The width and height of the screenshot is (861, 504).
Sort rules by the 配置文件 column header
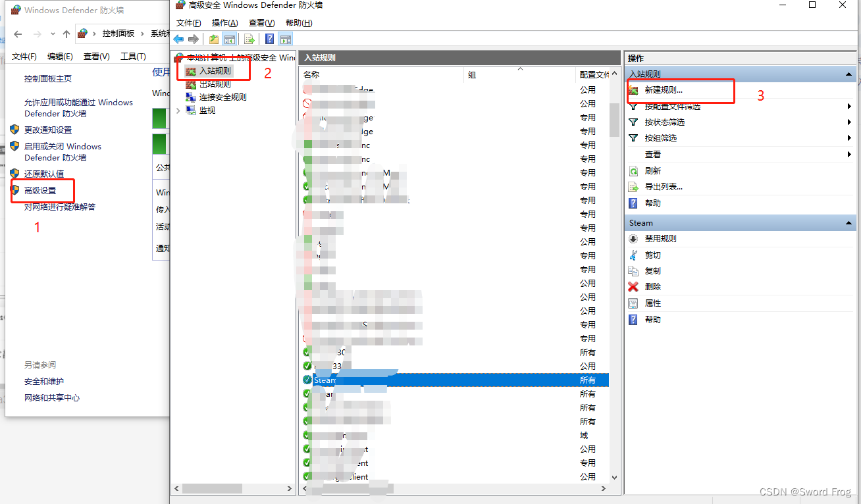pyautogui.click(x=592, y=75)
